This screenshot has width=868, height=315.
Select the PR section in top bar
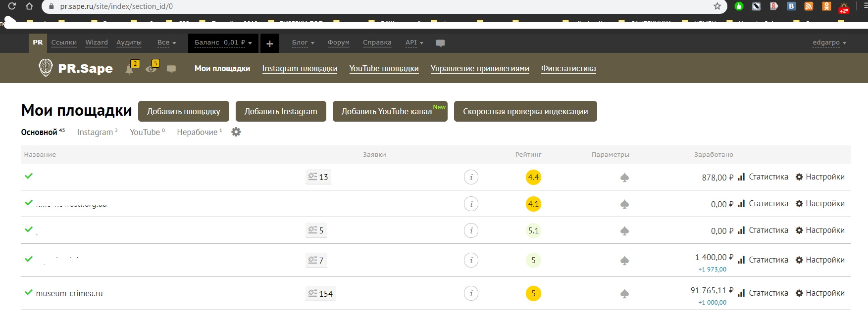click(x=38, y=43)
